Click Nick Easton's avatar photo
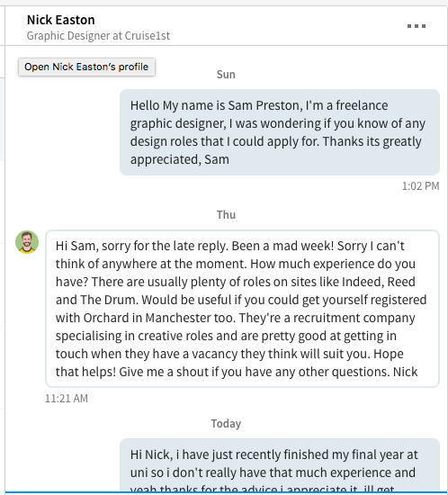448x495 pixels. [27, 242]
